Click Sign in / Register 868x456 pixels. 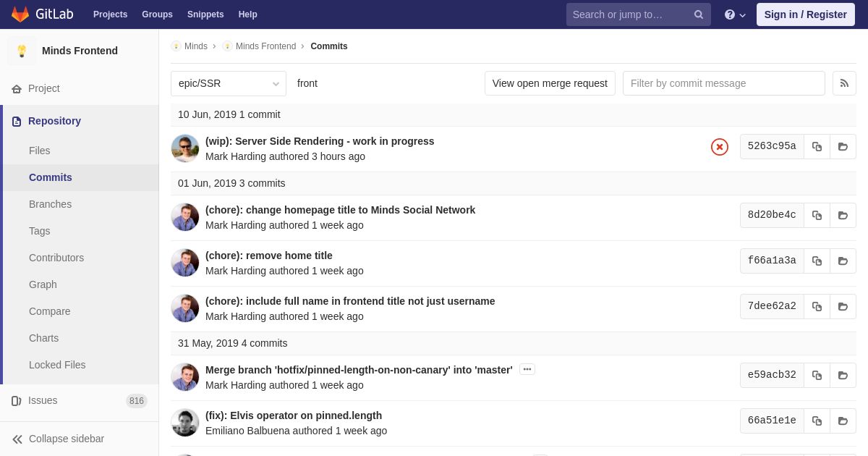click(x=805, y=14)
